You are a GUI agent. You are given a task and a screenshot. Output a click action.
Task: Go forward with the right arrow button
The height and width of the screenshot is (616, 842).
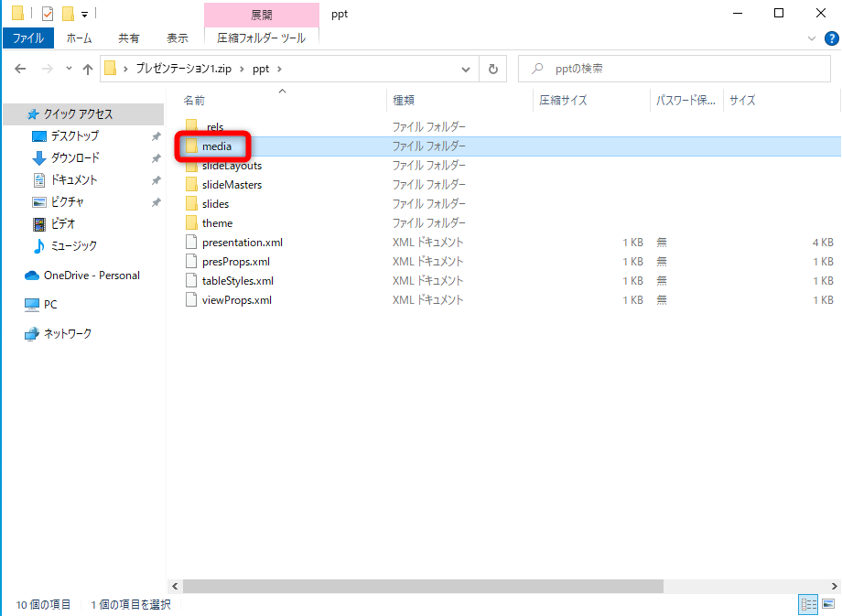tap(48, 69)
